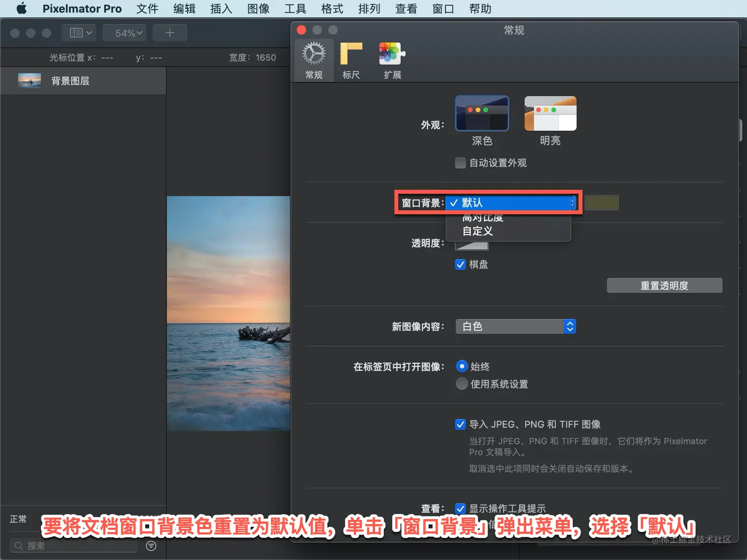The height and width of the screenshot is (560, 747).
Task: Click the layer filter icon beside search
Action: 152,546
